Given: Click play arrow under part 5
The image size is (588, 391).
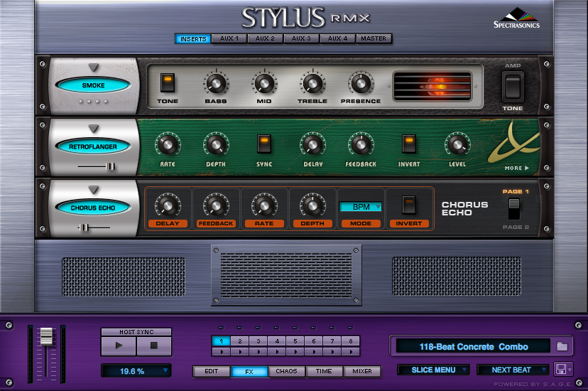Looking at the screenshot, I should pos(295,352).
